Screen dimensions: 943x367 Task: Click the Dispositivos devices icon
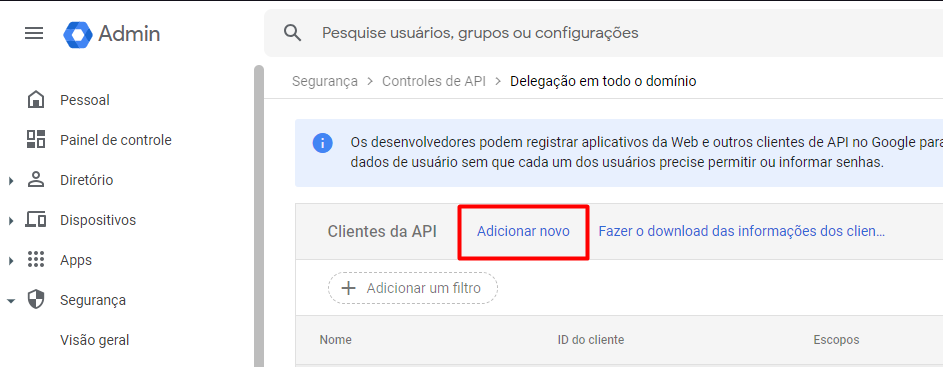click(36, 220)
